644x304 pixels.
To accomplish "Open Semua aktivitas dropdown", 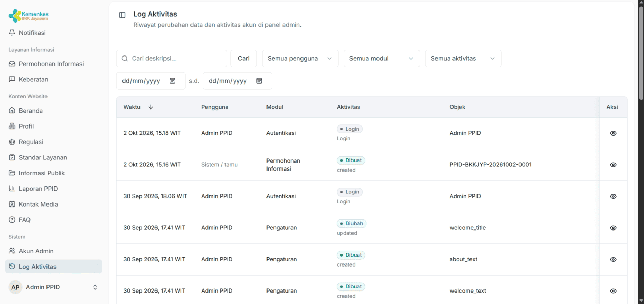I will [x=463, y=59].
